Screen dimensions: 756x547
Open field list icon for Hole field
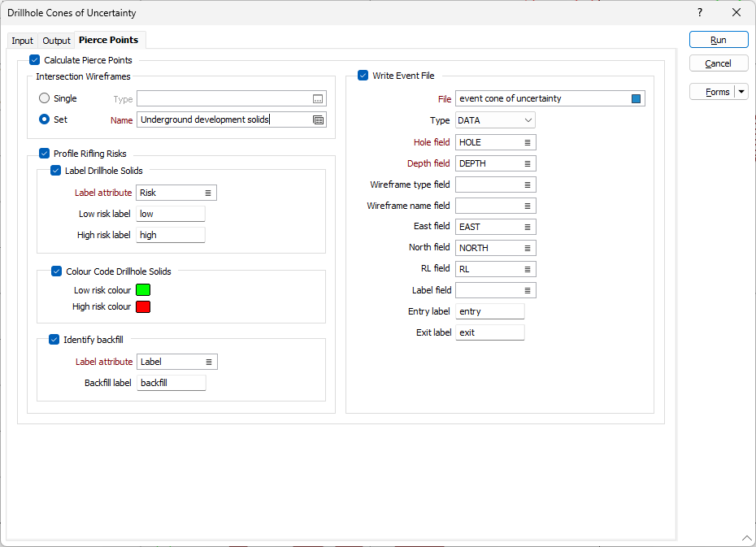[x=527, y=142]
